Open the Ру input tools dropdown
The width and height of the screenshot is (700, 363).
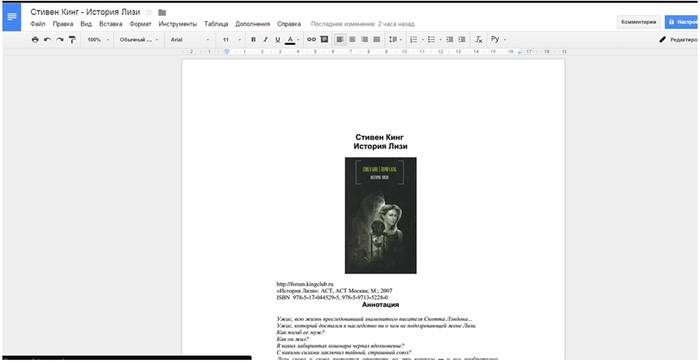pos(498,40)
